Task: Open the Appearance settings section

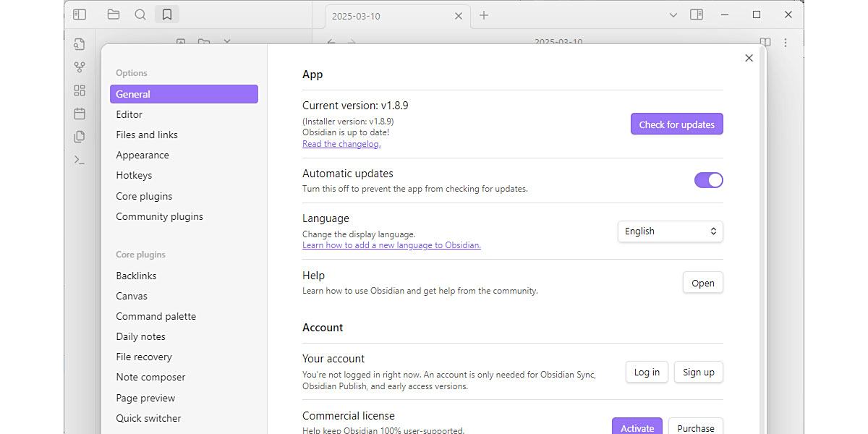Action: 142,155
